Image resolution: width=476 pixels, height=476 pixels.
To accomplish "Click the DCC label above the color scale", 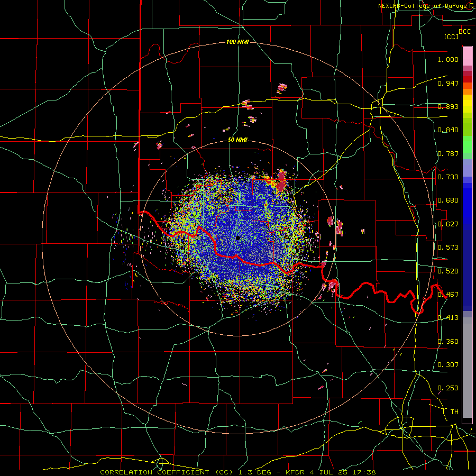I will 464,32.
